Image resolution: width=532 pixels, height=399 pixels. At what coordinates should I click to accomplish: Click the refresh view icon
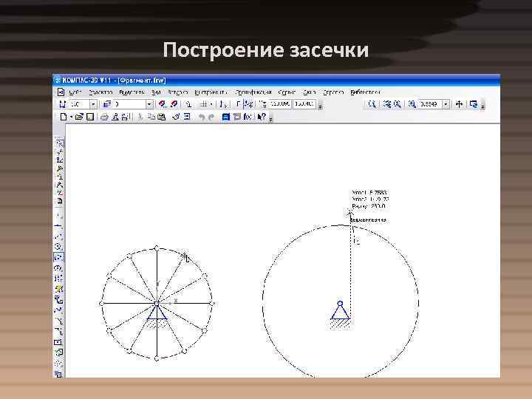pos(474,104)
